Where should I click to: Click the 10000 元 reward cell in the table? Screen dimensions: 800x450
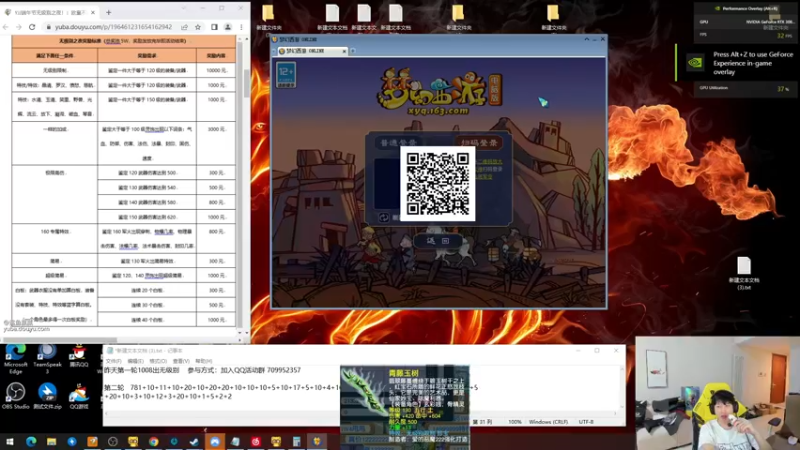click(216, 70)
